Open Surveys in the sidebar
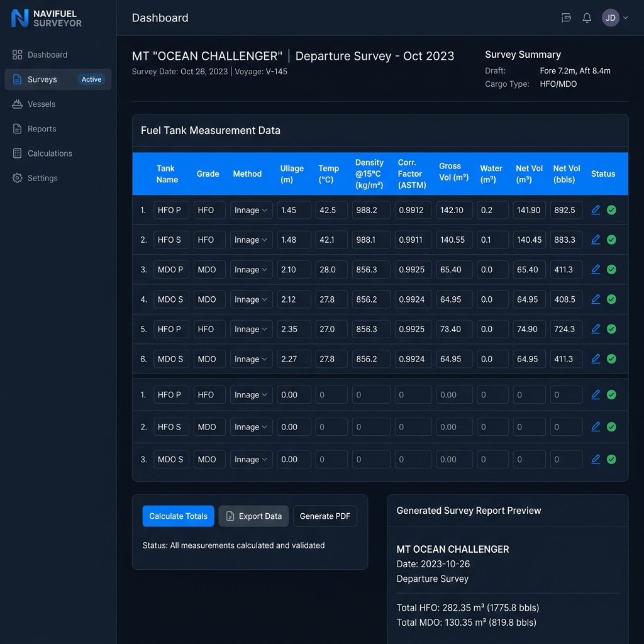 pyautogui.click(x=58, y=79)
